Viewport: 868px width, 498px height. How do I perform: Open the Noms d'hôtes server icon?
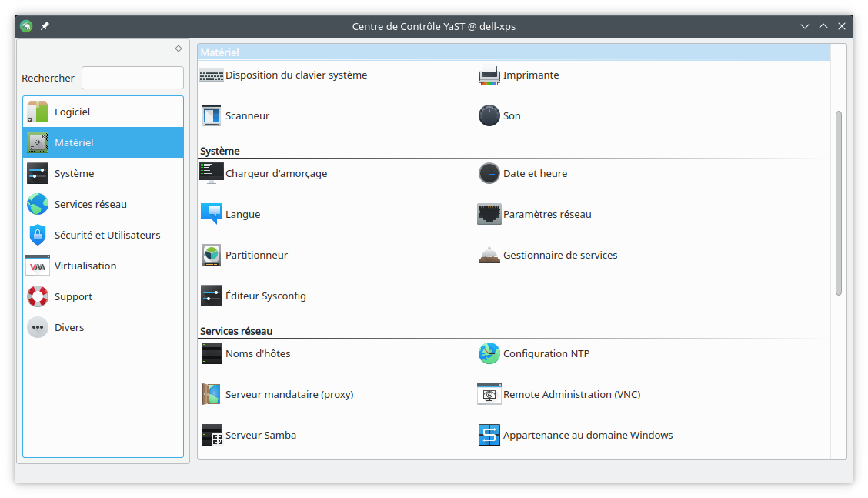(x=212, y=353)
